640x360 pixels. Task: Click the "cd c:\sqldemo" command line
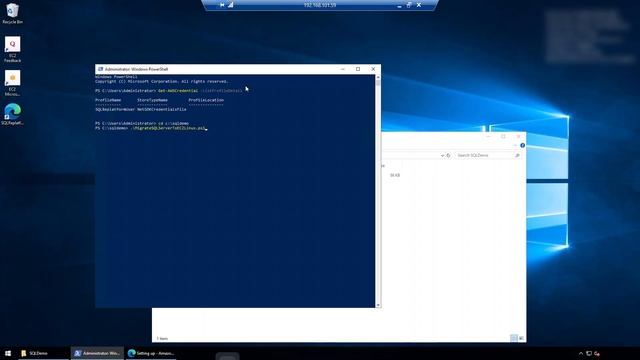coord(142,123)
